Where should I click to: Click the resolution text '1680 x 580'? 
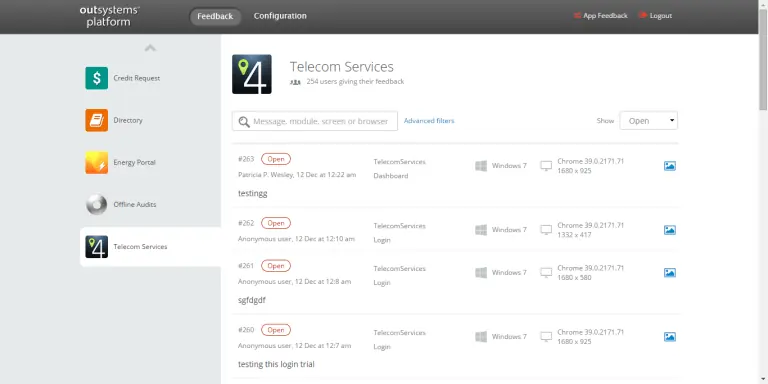point(574,278)
